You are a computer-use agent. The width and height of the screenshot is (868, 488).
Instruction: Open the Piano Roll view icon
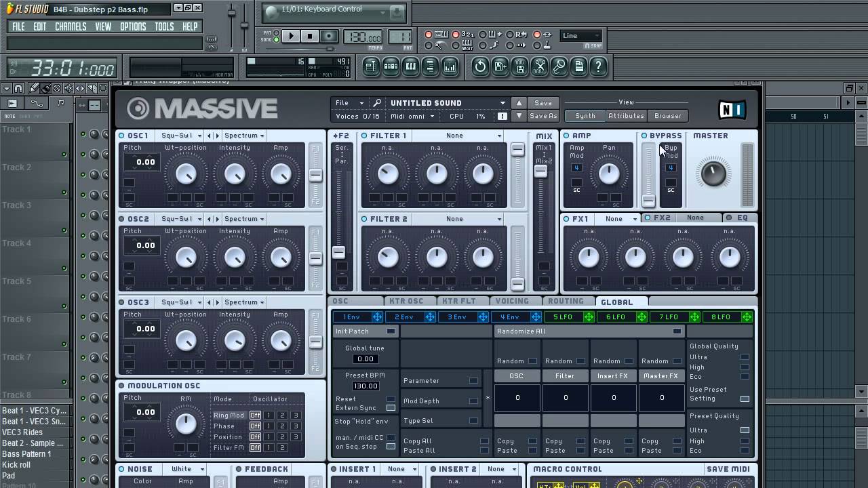(410, 66)
